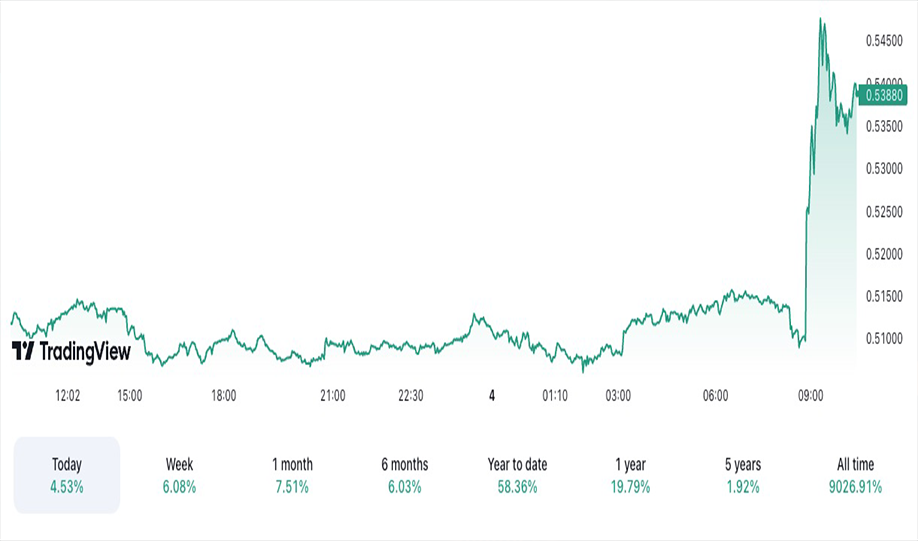Image resolution: width=918 pixels, height=541 pixels.
Task: Click the 22:30 time axis label
Action: click(410, 396)
